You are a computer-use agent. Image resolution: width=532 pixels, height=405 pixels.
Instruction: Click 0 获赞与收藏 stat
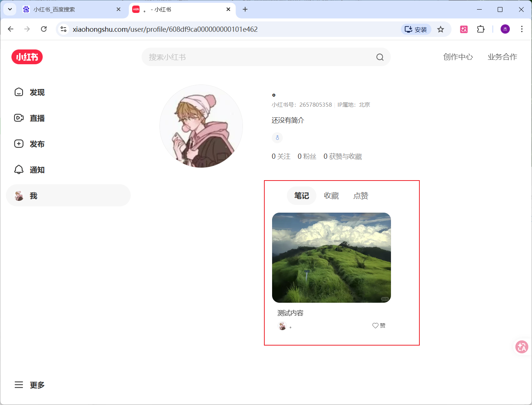tap(343, 157)
